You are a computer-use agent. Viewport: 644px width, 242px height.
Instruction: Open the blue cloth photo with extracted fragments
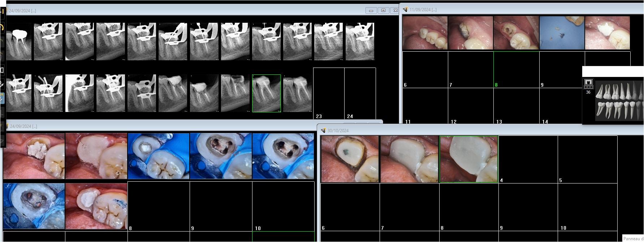562,33
